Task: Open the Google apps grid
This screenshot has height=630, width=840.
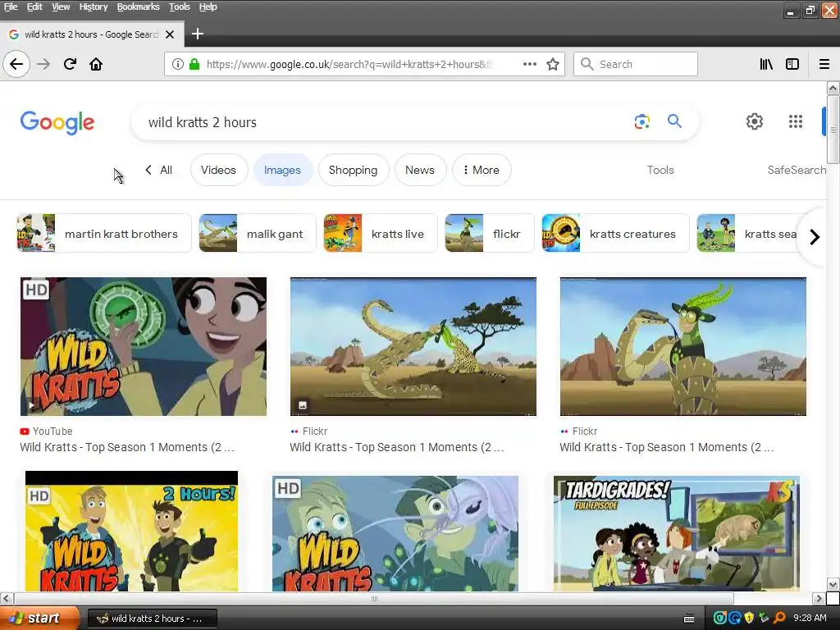Action: pos(796,121)
